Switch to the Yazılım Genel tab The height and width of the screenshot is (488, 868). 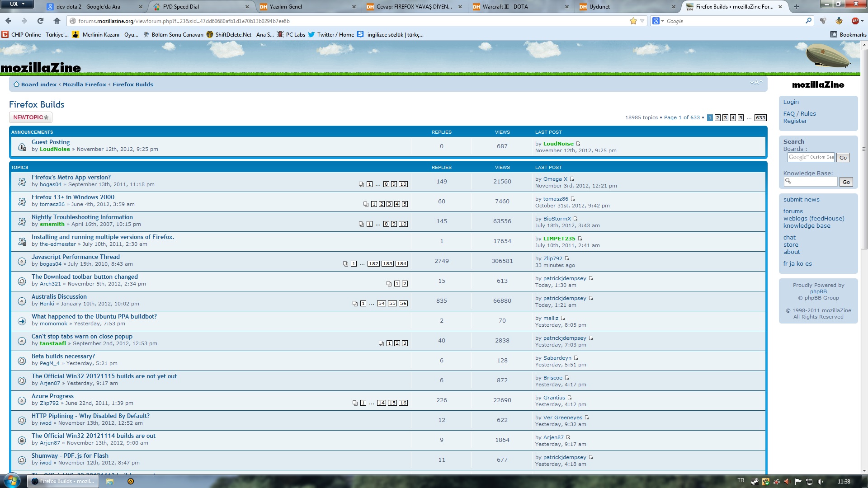[x=307, y=7]
